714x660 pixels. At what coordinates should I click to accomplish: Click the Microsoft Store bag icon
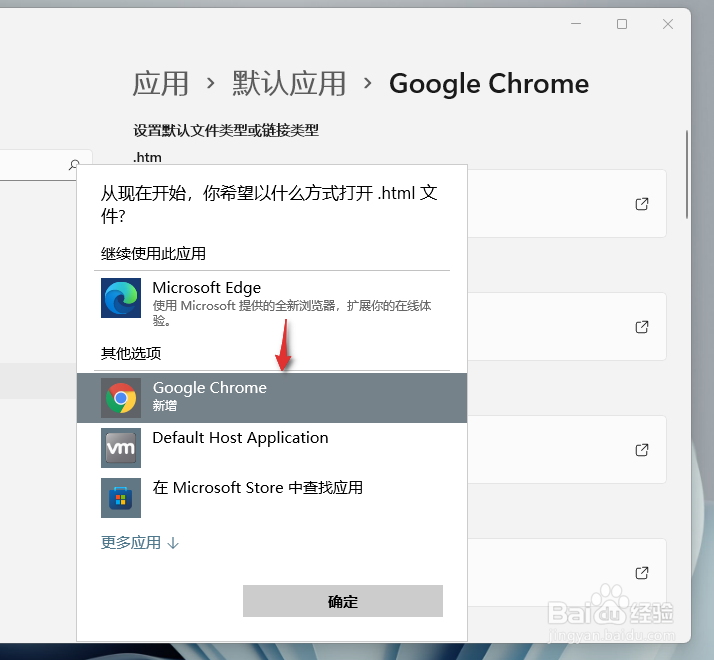(121, 498)
